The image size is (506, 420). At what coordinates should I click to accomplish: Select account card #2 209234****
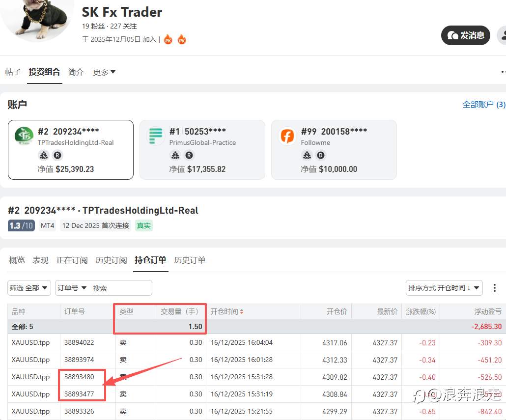point(71,150)
